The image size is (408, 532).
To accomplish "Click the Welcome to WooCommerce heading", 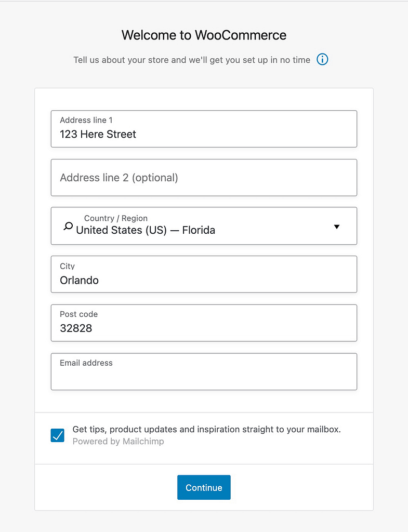I will click(x=204, y=35).
